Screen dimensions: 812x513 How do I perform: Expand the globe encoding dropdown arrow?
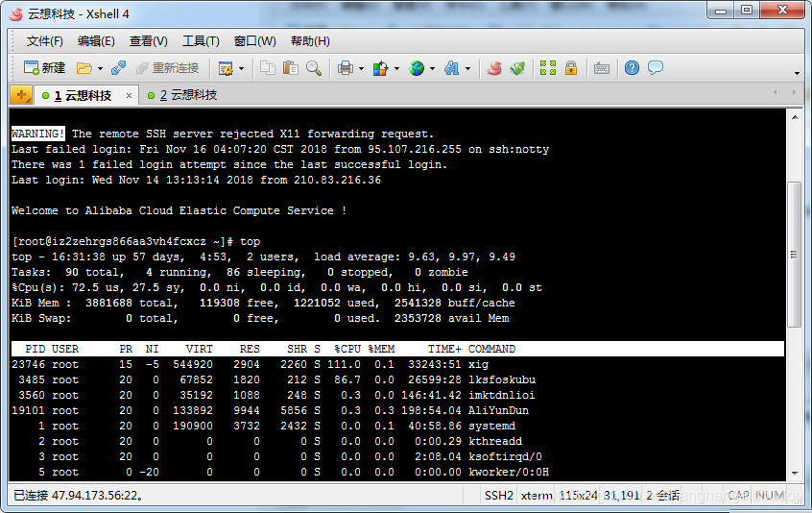pyautogui.click(x=432, y=68)
